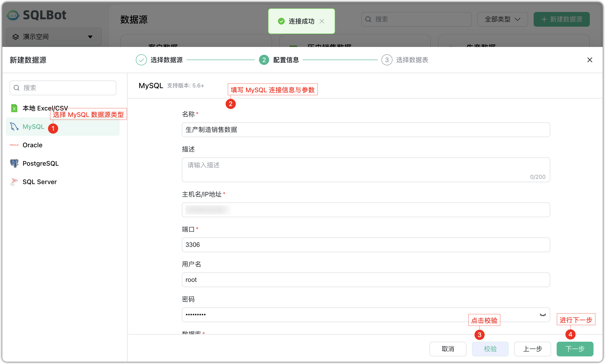Dismiss the 连接成功 success toast
Screen dimensions: 605x364
tap(322, 21)
